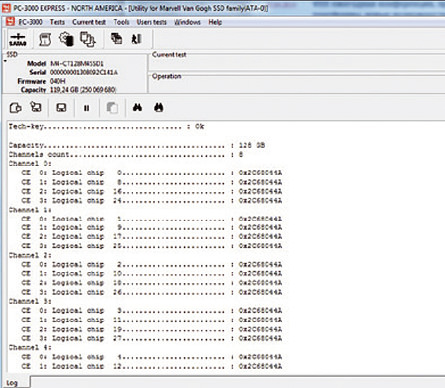
Task: Click the overlapping pages copy icon
Action: [88, 39]
